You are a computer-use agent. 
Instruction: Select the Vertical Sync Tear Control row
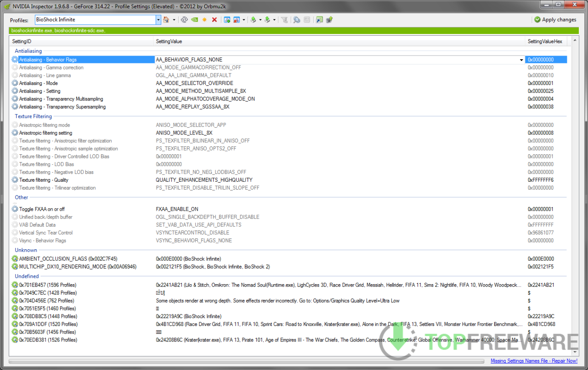(x=288, y=233)
